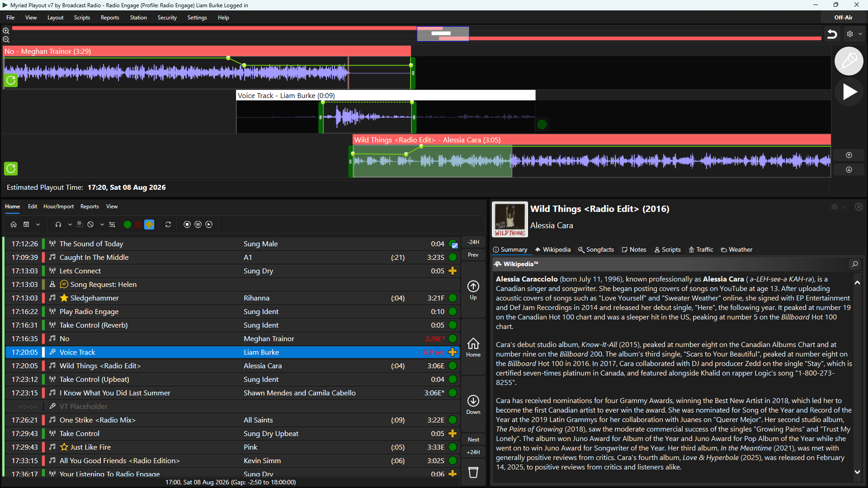
Task: Open the Songfacts info tab
Action: coord(596,250)
